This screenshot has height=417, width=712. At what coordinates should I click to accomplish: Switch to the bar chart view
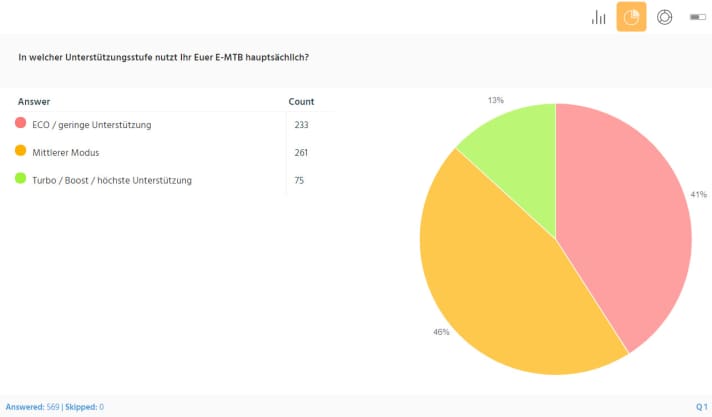coord(599,17)
